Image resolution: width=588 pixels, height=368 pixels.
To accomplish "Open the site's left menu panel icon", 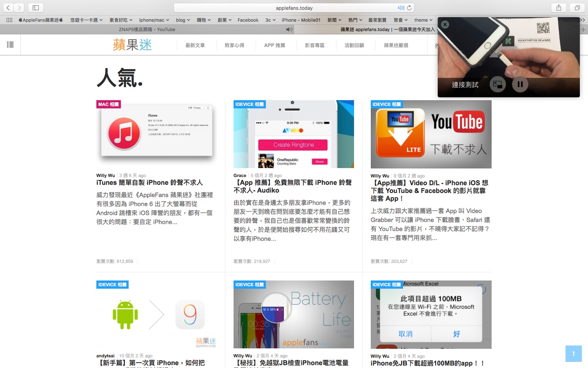I will (10, 45).
